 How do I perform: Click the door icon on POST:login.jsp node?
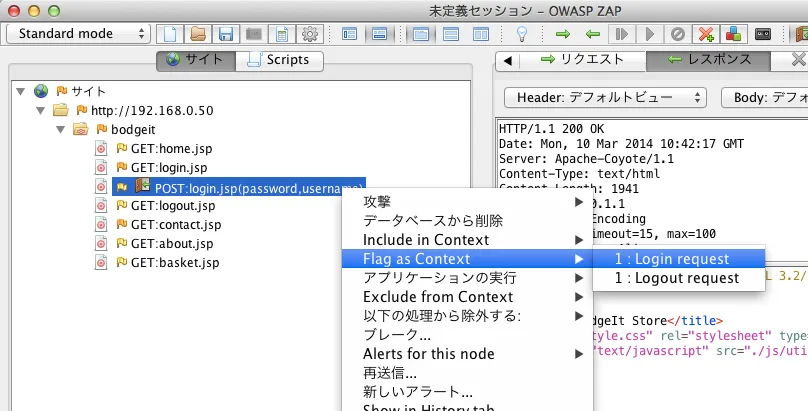coord(143,186)
